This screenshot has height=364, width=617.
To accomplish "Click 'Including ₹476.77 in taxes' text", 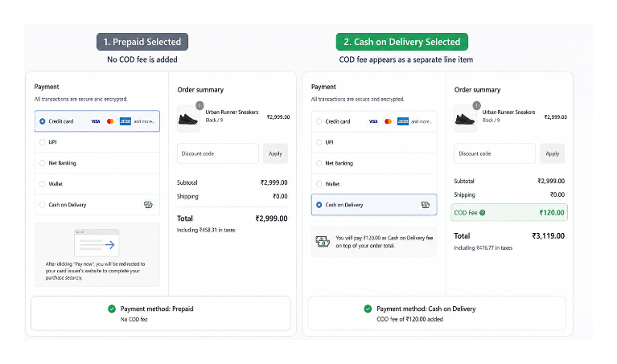I will (x=483, y=247).
